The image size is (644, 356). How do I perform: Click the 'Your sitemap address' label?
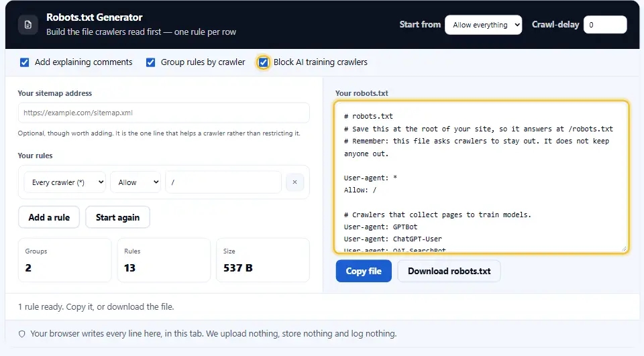point(54,93)
